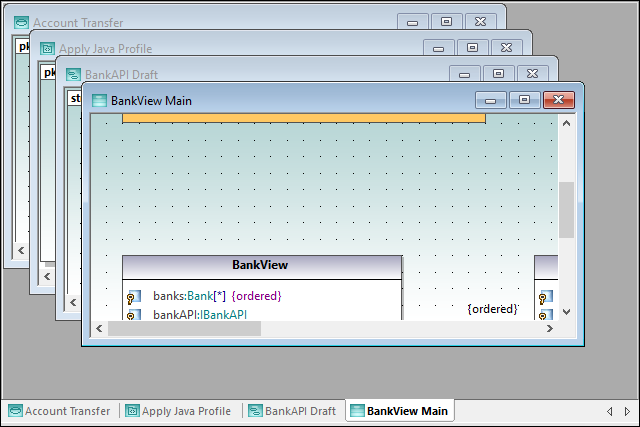Maximize the BankView Main window

(x=524, y=100)
